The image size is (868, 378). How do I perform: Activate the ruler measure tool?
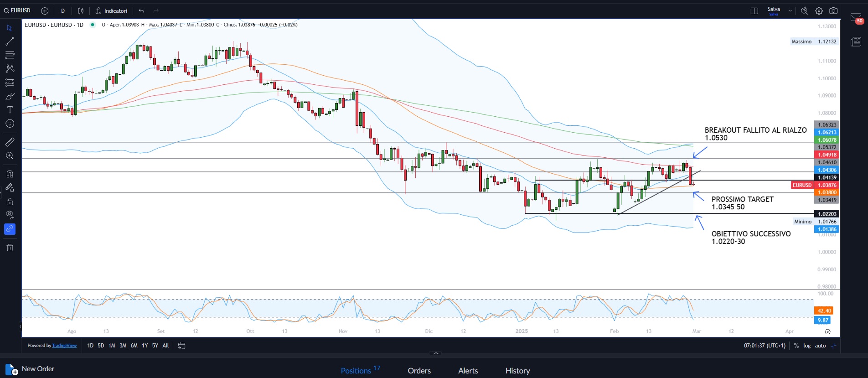(10, 142)
